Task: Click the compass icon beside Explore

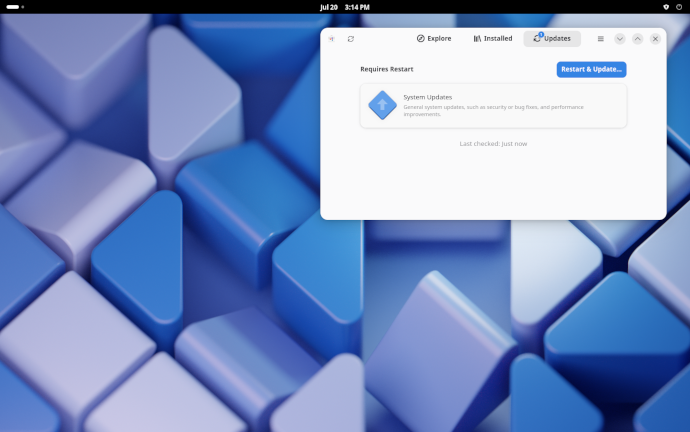Action: pyautogui.click(x=421, y=39)
